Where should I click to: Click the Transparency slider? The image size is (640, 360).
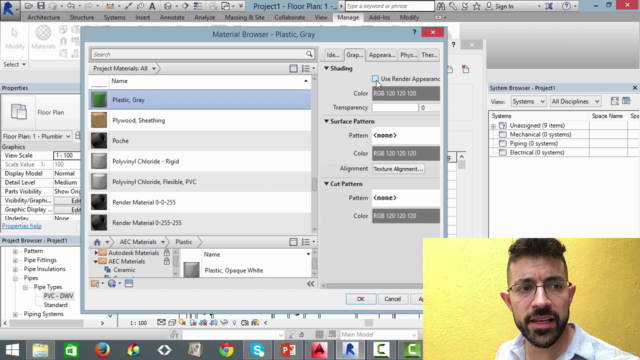tap(395, 107)
